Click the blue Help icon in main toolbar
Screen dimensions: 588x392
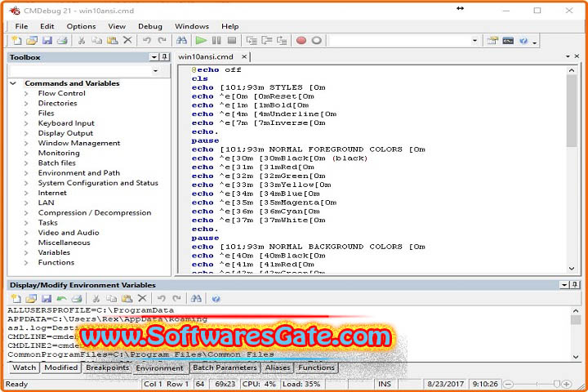point(523,41)
